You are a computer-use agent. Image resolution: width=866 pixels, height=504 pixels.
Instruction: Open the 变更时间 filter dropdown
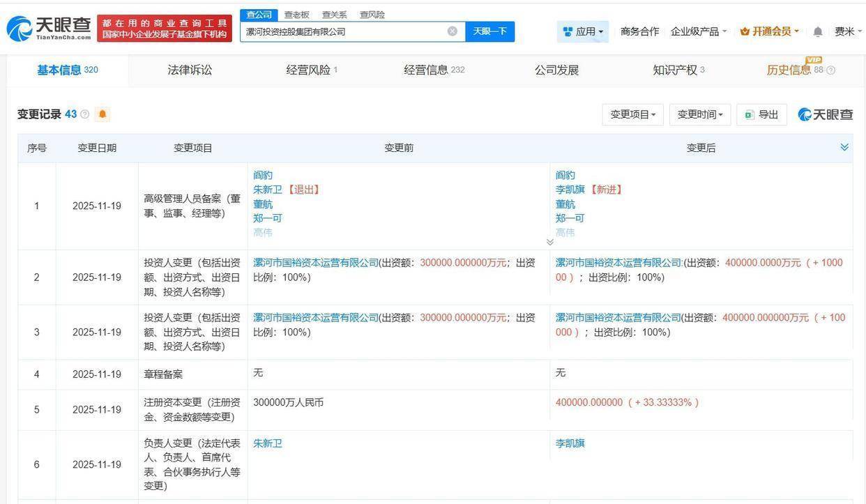pyautogui.click(x=699, y=114)
